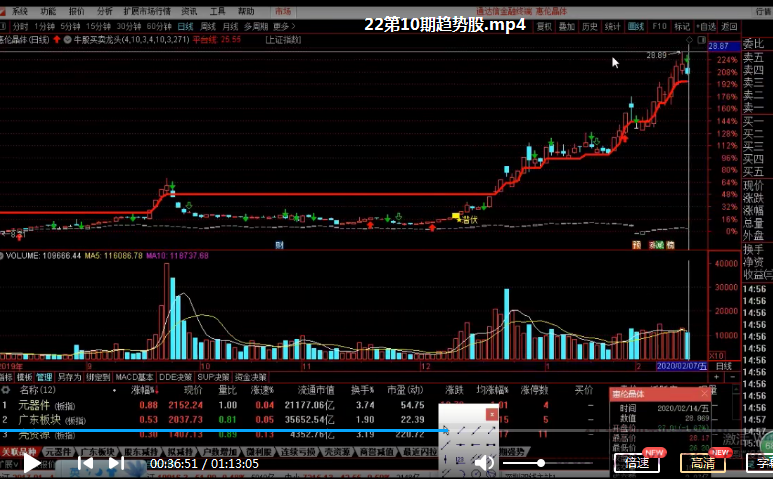Click the video play button

pyautogui.click(x=33, y=463)
